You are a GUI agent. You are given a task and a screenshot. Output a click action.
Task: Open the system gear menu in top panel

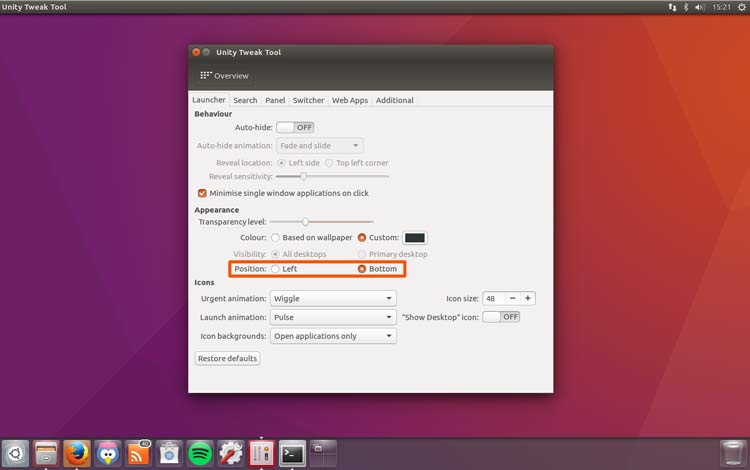741,7
